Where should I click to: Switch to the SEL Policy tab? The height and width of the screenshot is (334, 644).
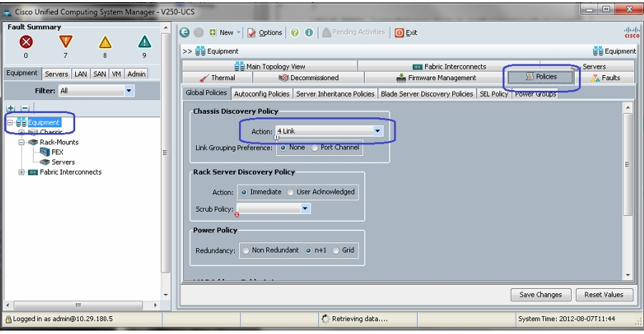(x=494, y=94)
